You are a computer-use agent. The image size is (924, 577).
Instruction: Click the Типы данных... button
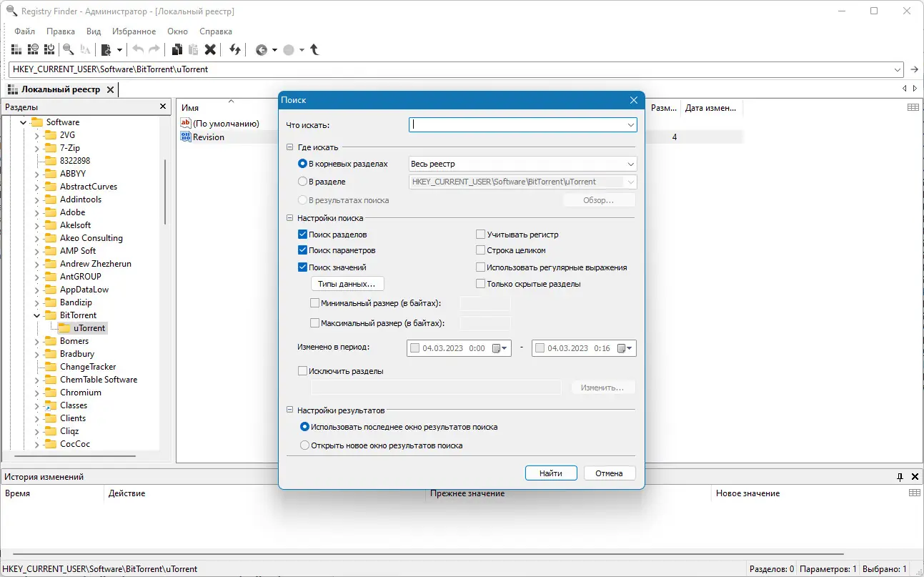(347, 285)
